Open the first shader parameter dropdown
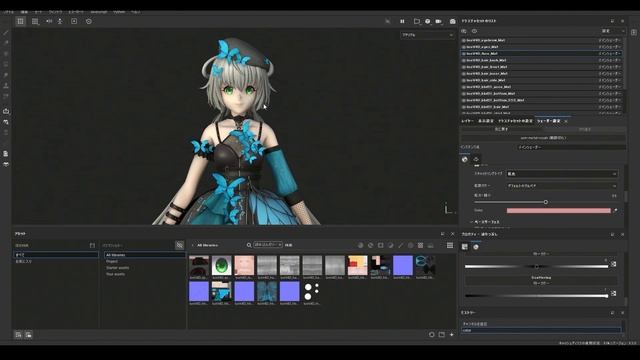Image resolution: width=640 pixels, height=360 pixels. point(562,174)
